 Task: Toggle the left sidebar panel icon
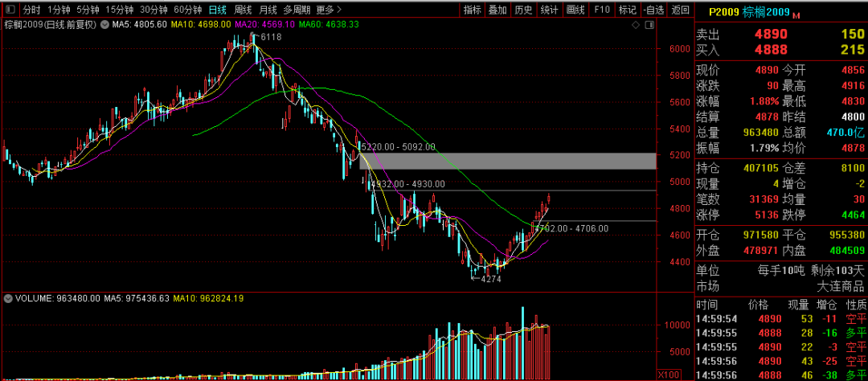click(11, 10)
